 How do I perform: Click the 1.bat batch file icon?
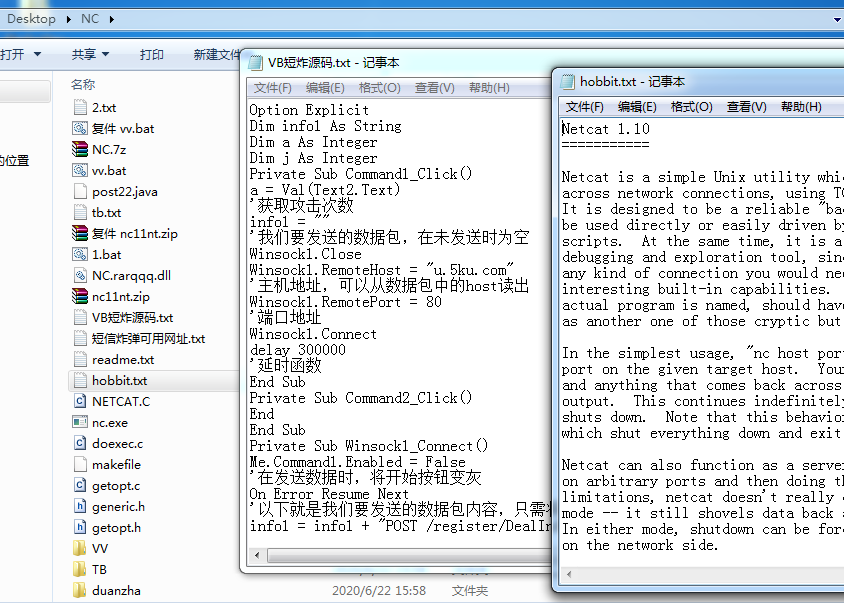tap(80, 254)
